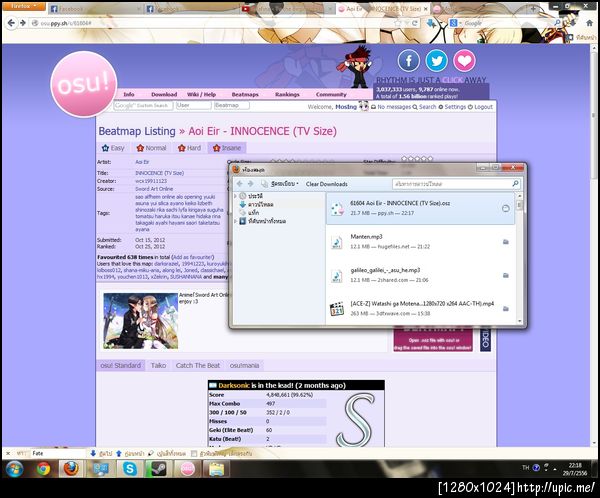
Task: Click Sword Art Online beatmap thumbnail image
Action: click(x=141, y=321)
